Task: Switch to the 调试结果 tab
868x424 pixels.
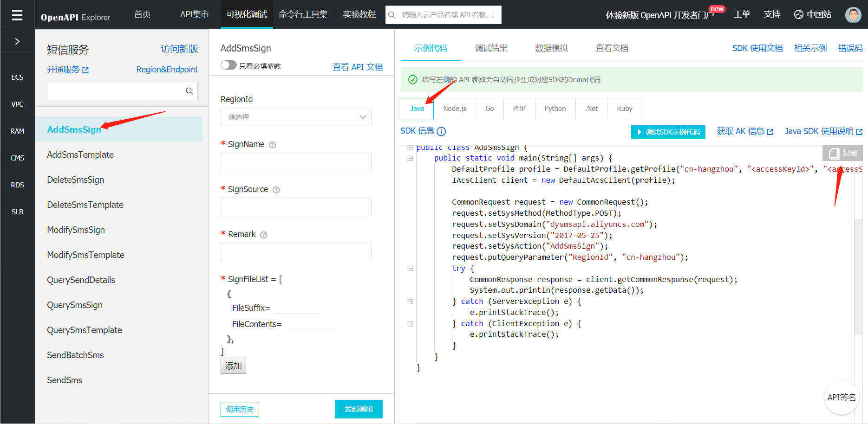Action: click(491, 48)
